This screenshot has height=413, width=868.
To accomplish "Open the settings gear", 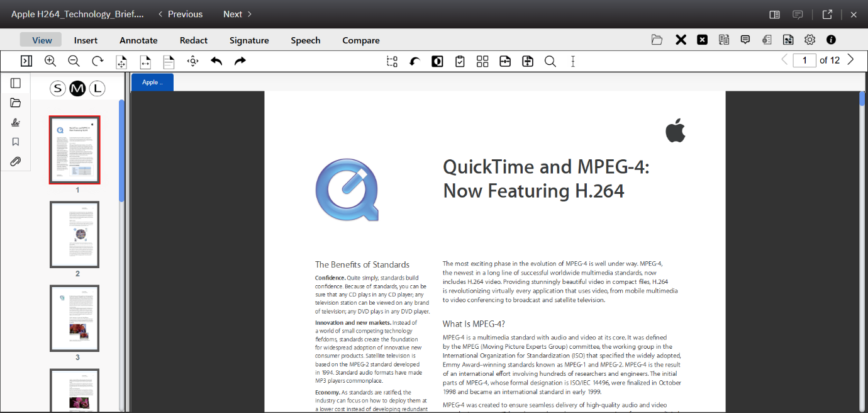I will click(810, 40).
